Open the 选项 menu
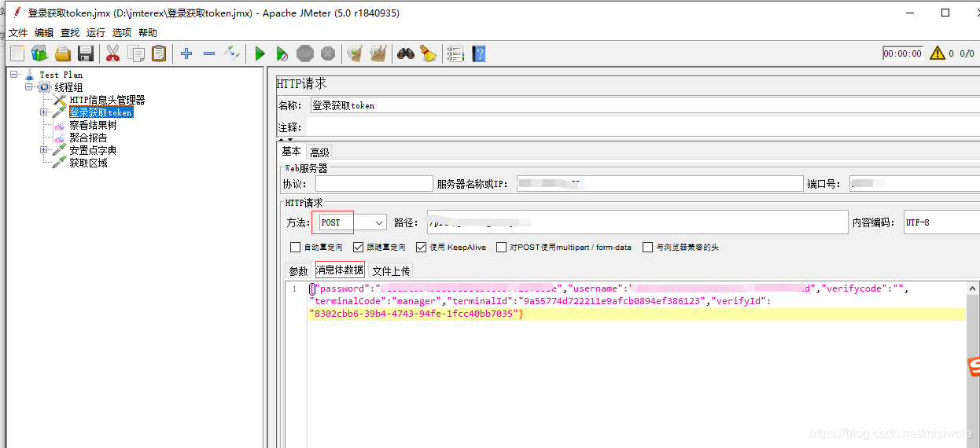Viewport: 980px width, 448px height. [x=122, y=33]
